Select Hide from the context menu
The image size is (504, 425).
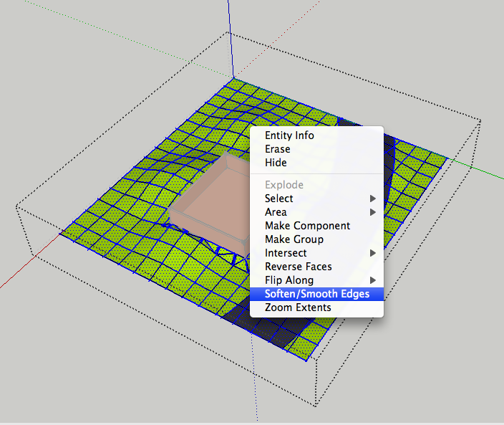tap(276, 163)
